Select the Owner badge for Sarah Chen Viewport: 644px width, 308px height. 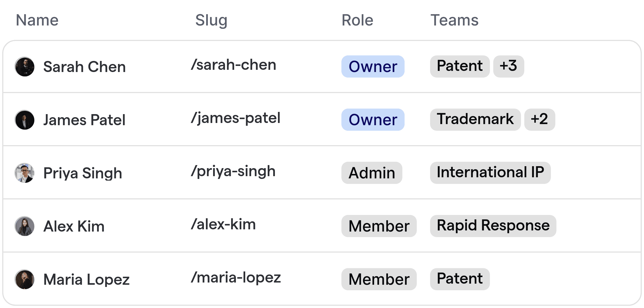pos(372,66)
